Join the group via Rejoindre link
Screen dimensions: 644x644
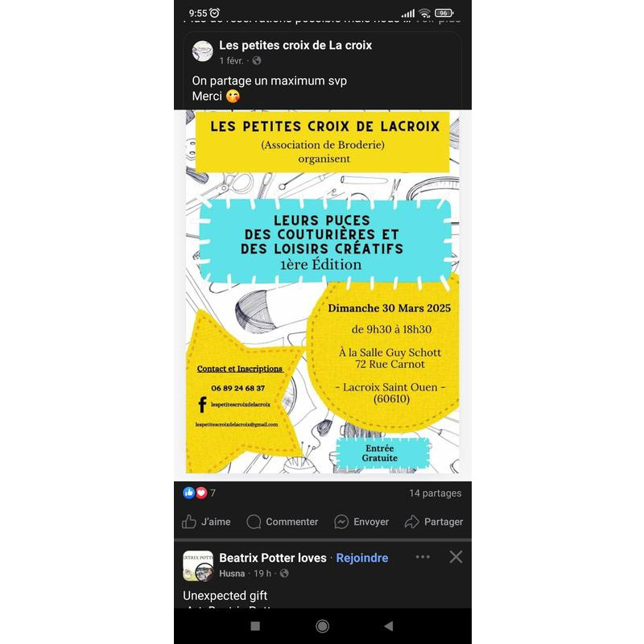pos(361,558)
